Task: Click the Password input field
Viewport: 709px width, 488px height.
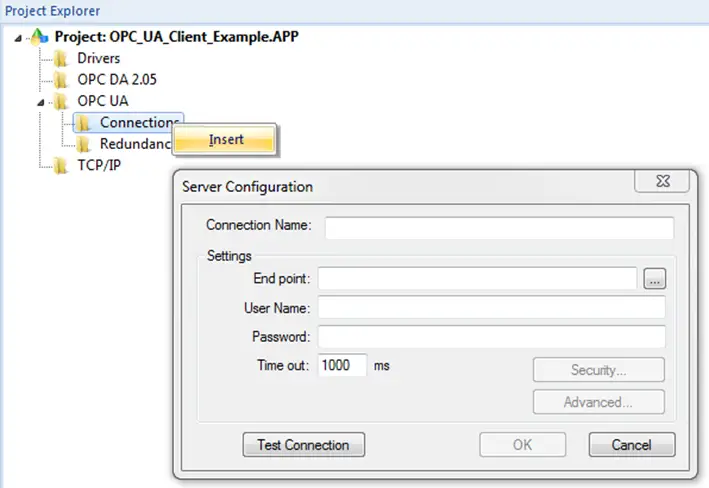Action: coord(492,336)
